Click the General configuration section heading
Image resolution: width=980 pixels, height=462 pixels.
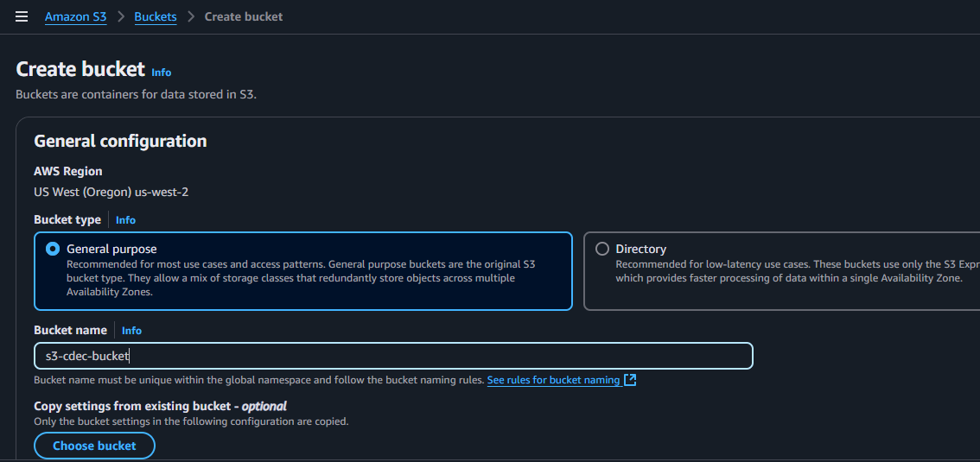(x=120, y=141)
